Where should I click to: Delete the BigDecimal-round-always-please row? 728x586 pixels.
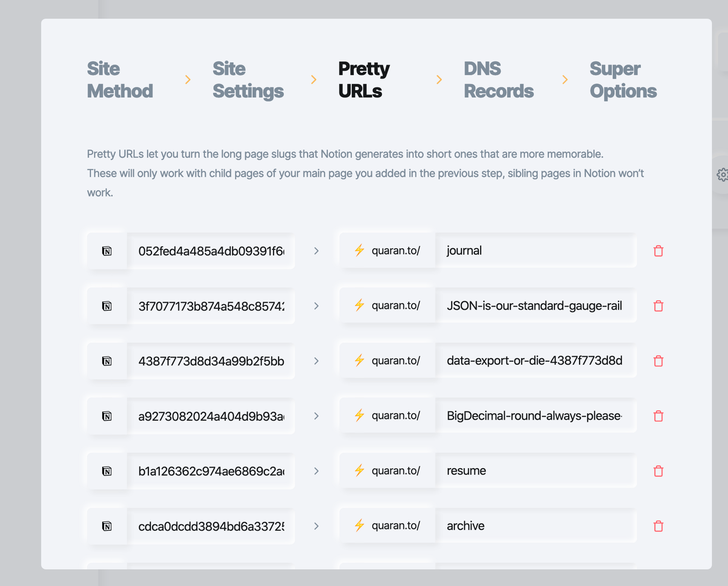coord(658,416)
